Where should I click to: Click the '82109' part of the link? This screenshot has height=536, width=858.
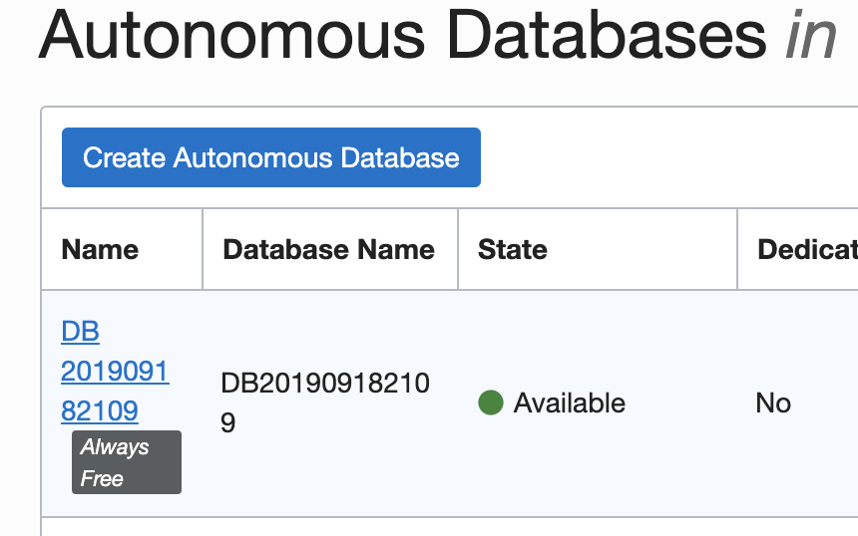99,411
